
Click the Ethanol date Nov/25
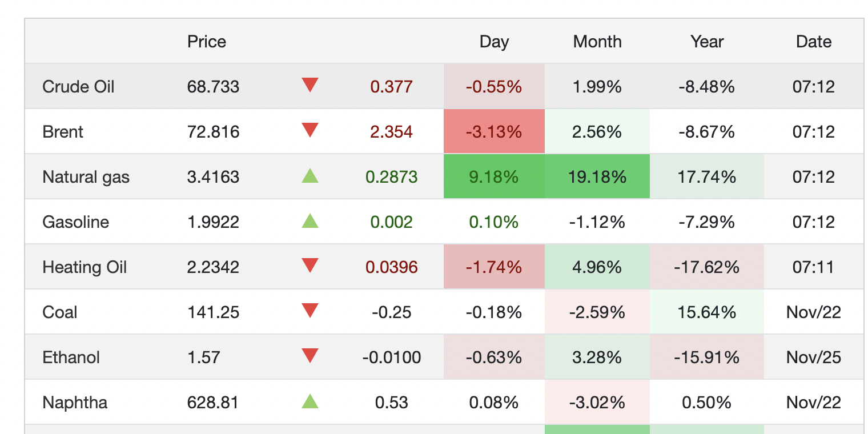coord(814,357)
